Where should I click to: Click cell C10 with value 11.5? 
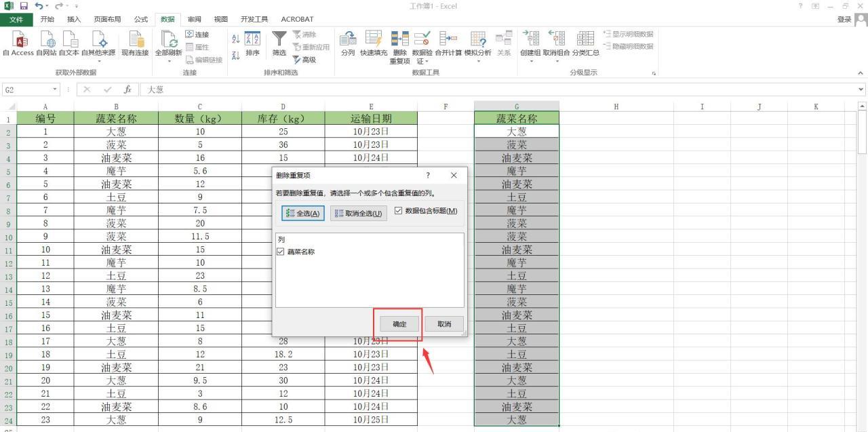(199, 237)
